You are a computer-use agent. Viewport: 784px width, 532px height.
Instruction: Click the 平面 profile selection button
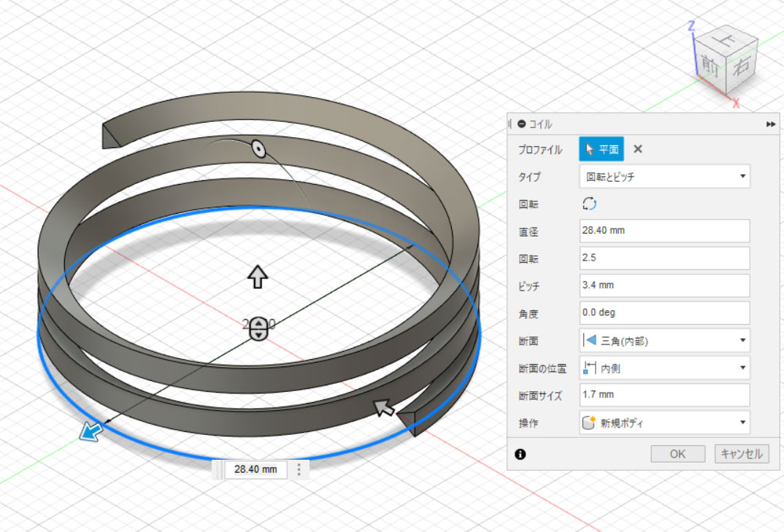click(601, 149)
